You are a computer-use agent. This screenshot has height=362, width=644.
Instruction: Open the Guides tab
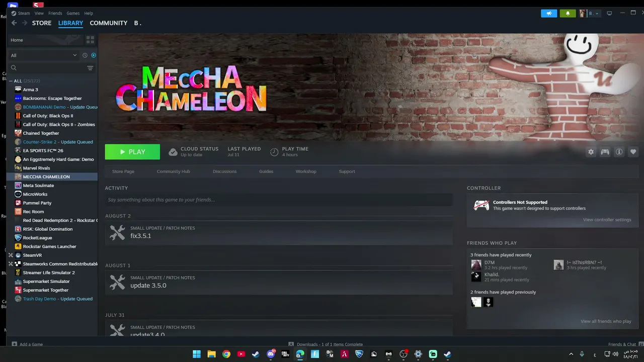tap(266, 171)
